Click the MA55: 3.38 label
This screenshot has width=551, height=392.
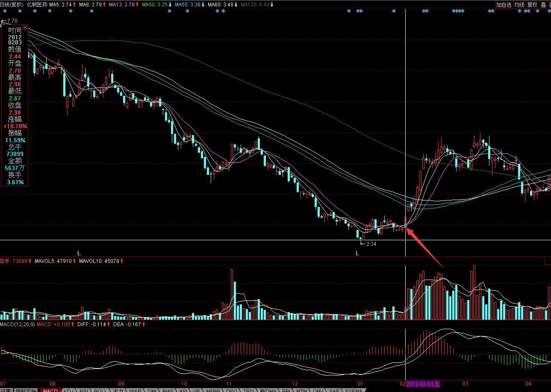point(188,5)
